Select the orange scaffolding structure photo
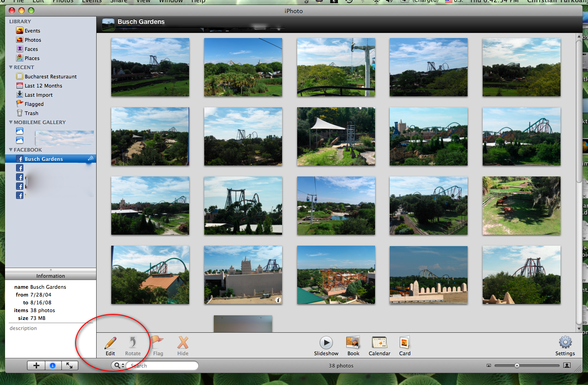 pos(336,275)
